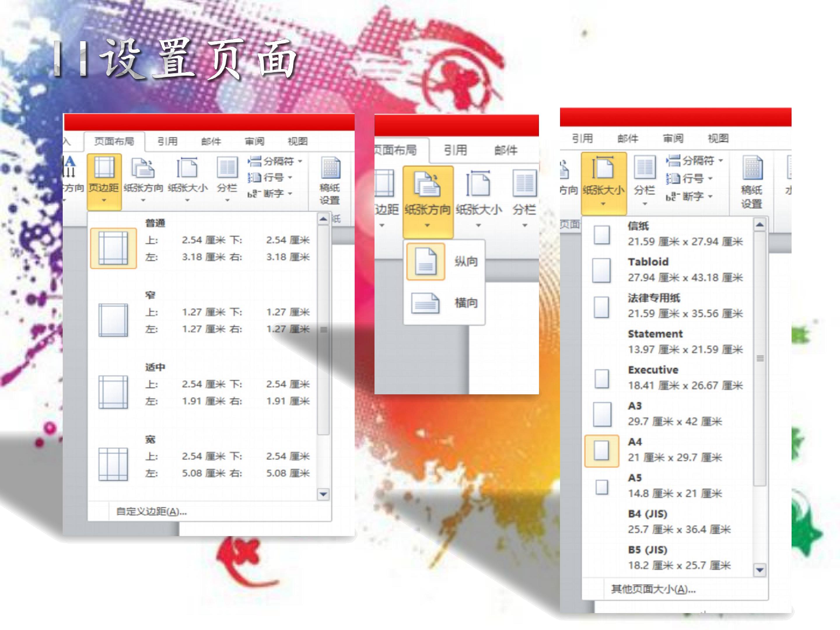
Task: Click the 页边距 margins icon in left ribbon
Action: (x=104, y=168)
